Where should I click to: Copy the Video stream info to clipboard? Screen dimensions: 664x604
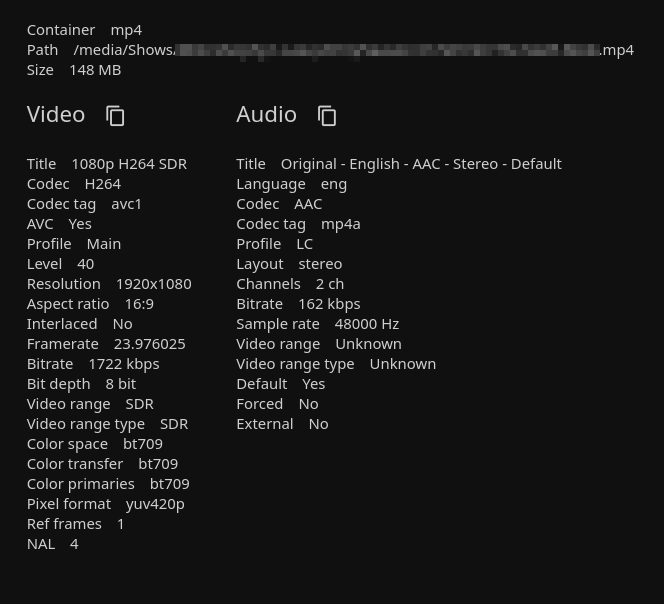115,116
